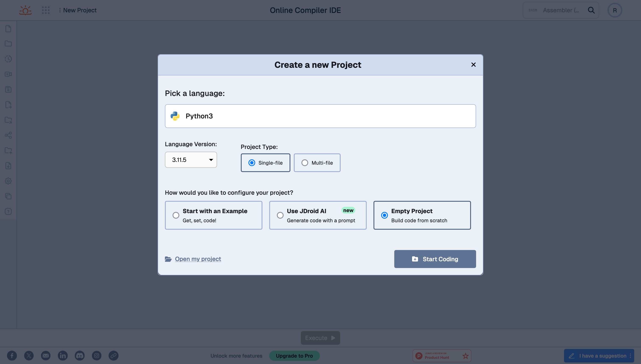Click Upgrade to Pro button
641x364 pixels.
tap(294, 356)
